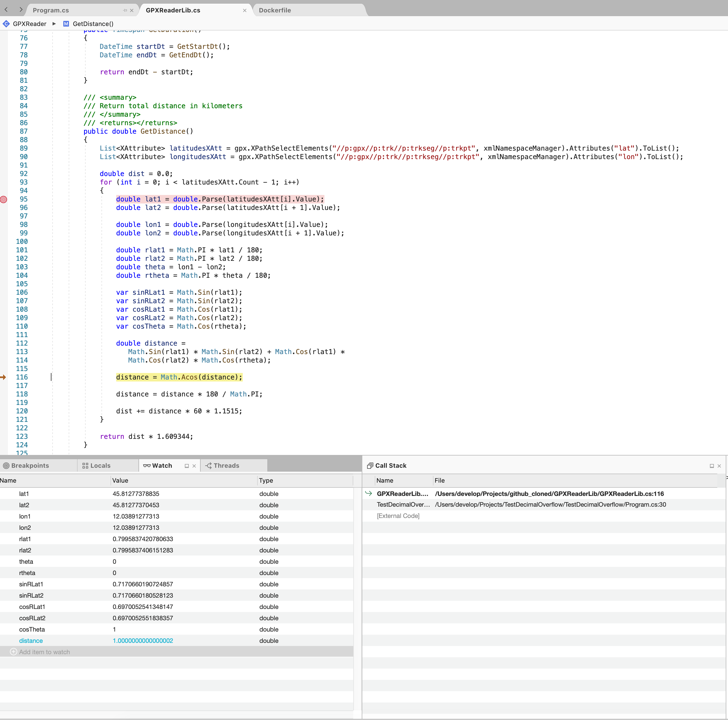Click the Threads panel branching icon
728x720 pixels.
click(x=208, y=465)
